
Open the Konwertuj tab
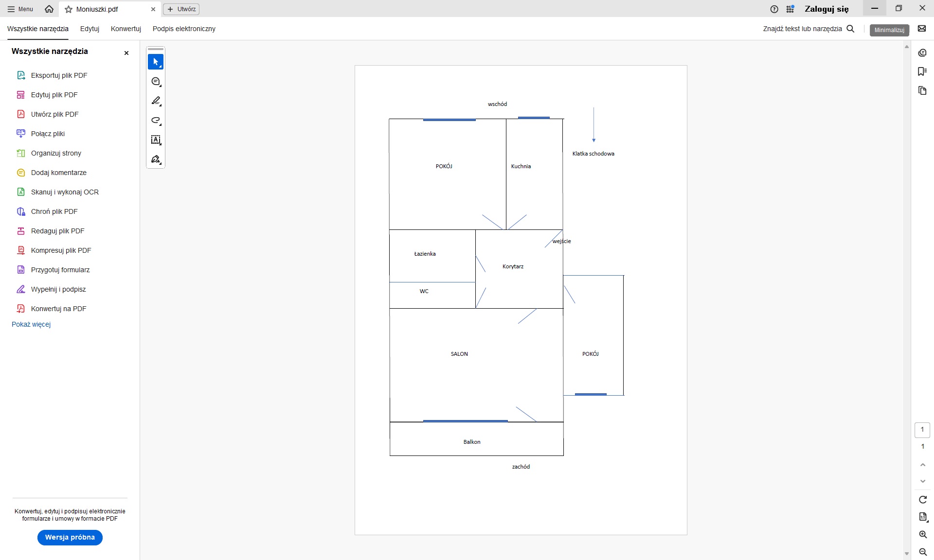tap(126, 29)
